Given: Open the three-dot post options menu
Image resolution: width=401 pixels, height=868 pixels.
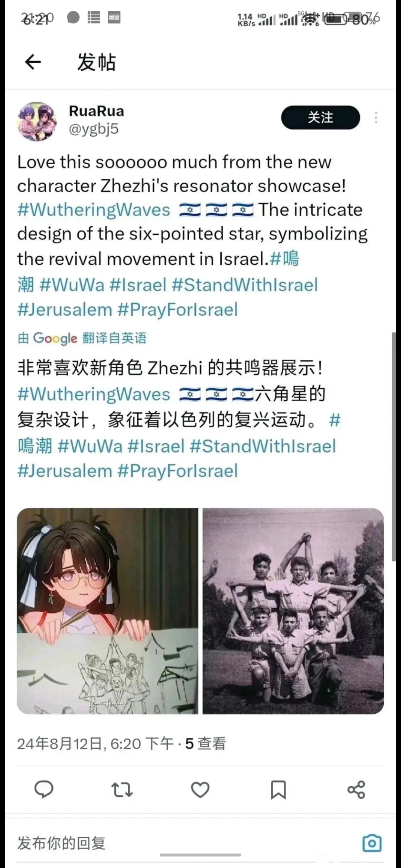Looking at the screenshot, I should pos(376,118).
